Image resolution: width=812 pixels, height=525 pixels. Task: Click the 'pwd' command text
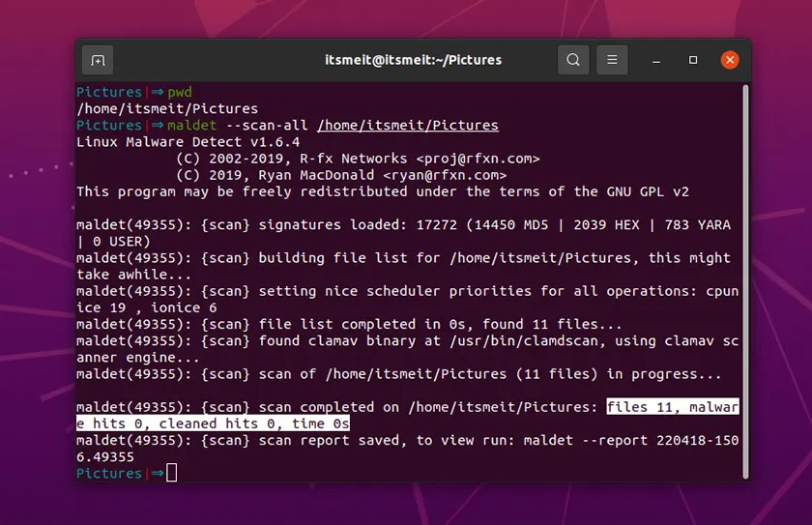[x=180, y=92]
